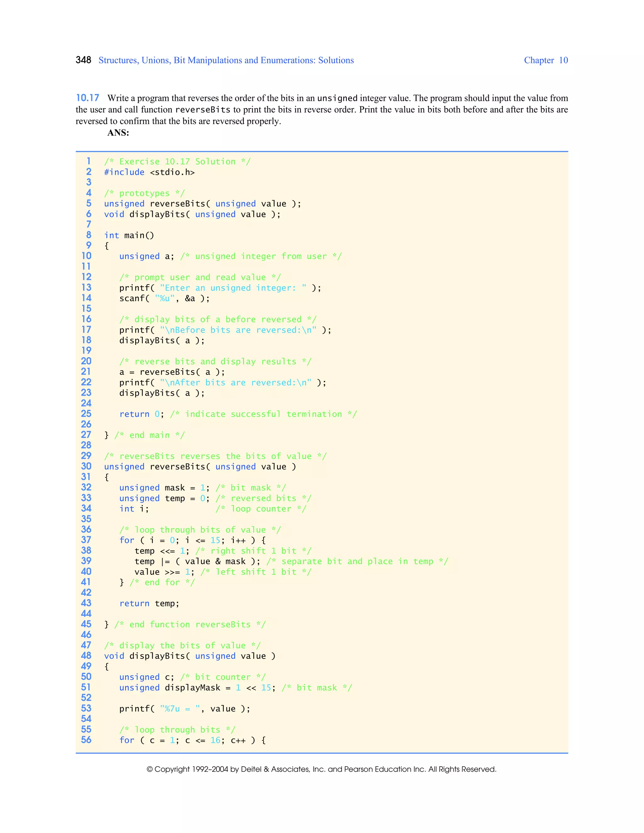Screen dimensions: 644x833
Task: Click the Deitel & Associates copyright notice
Action: pos(322,769)
